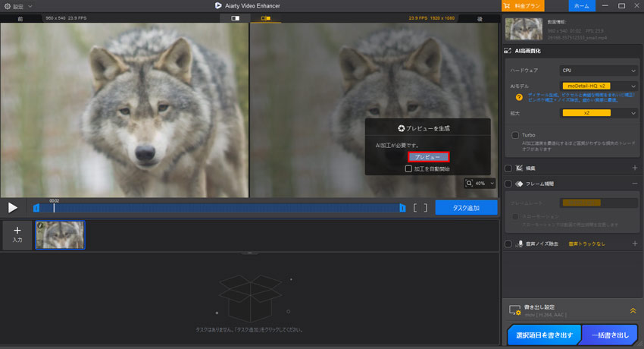Screen dimensions: 644x349
Task: Click the AI高画質化 section icon
Action: pyautogui.click(x=508, y=51)
